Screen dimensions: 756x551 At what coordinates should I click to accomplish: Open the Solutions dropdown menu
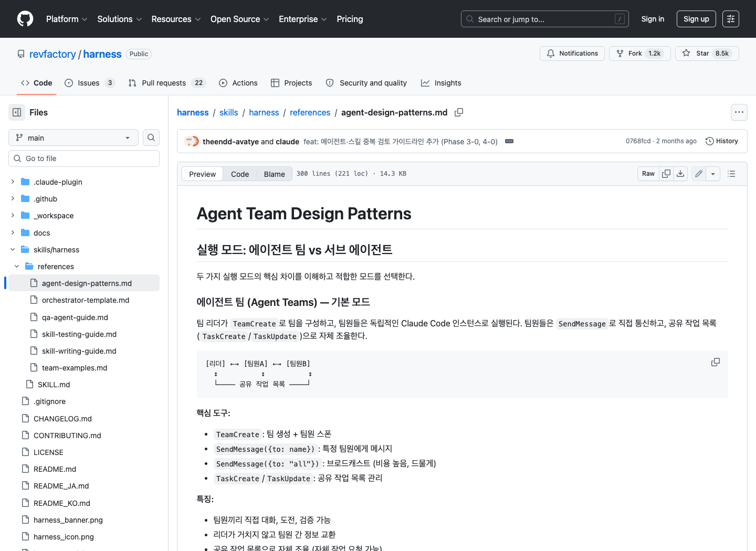coord(120,19)
